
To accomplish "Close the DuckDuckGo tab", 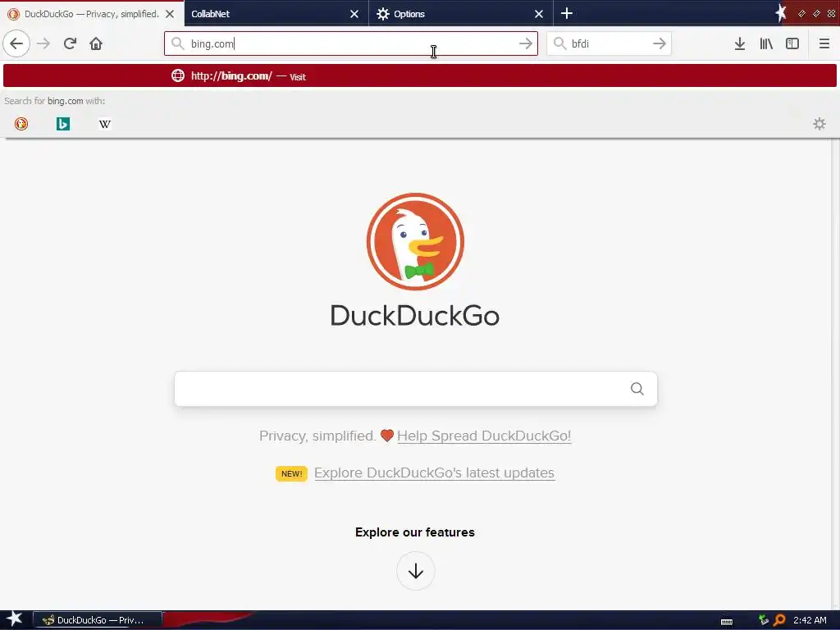I will point(170,14).
